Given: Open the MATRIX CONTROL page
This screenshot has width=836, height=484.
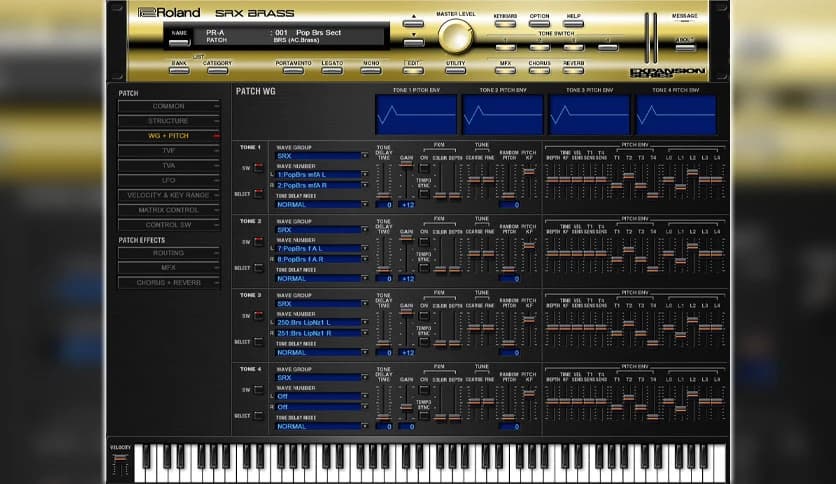Looking at the screenshot, I should tap(168, 210).
